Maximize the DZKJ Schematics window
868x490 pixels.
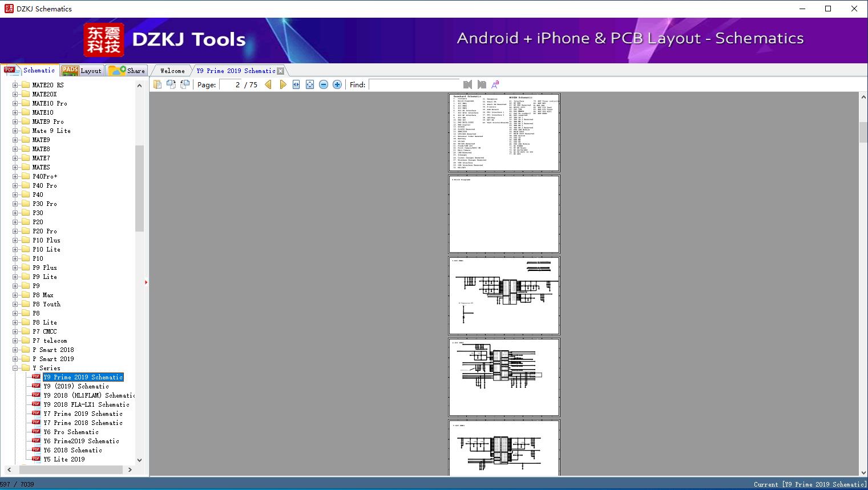point(828,9)
